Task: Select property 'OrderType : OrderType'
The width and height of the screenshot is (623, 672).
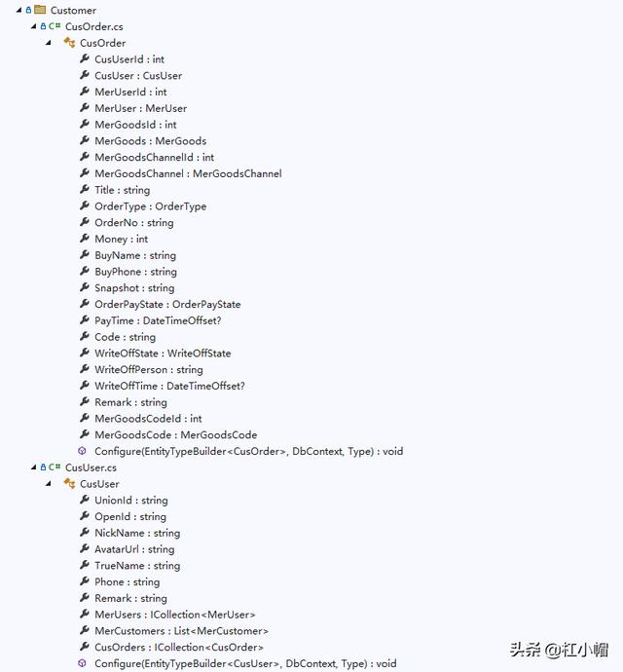Action: 150,206
